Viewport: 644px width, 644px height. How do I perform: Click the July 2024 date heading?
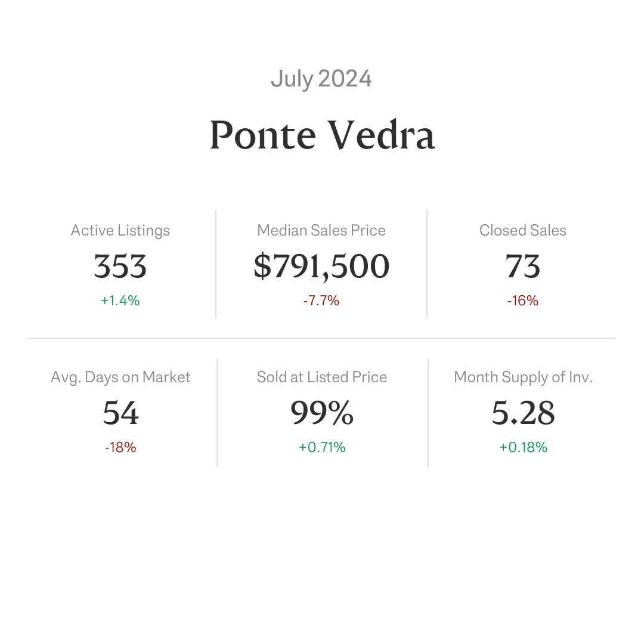321,79
